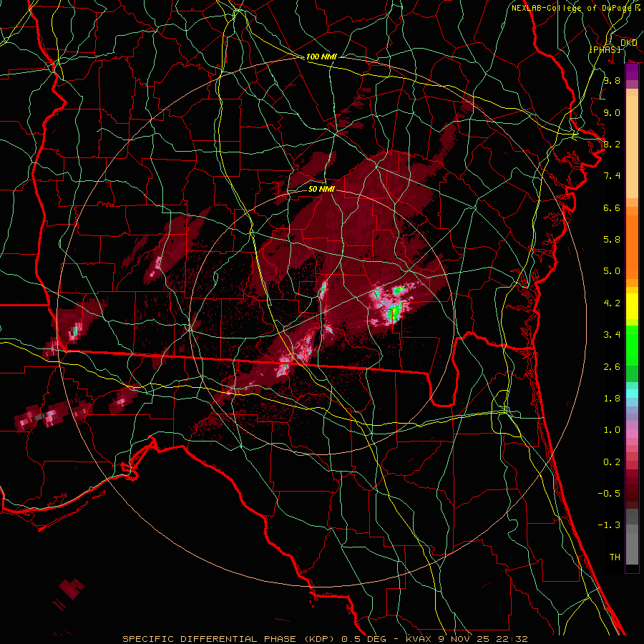Pick the orange segment of the color bar

[x=632, y=246]
